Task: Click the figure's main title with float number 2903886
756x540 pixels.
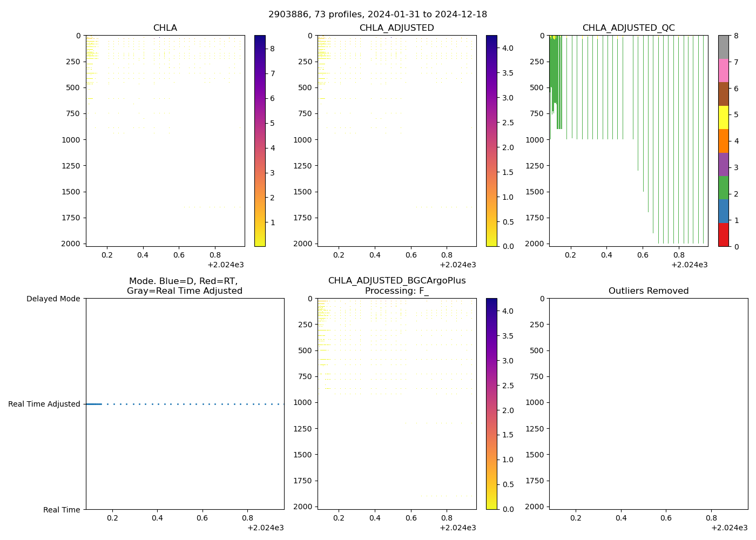Action: pos(377,14)
